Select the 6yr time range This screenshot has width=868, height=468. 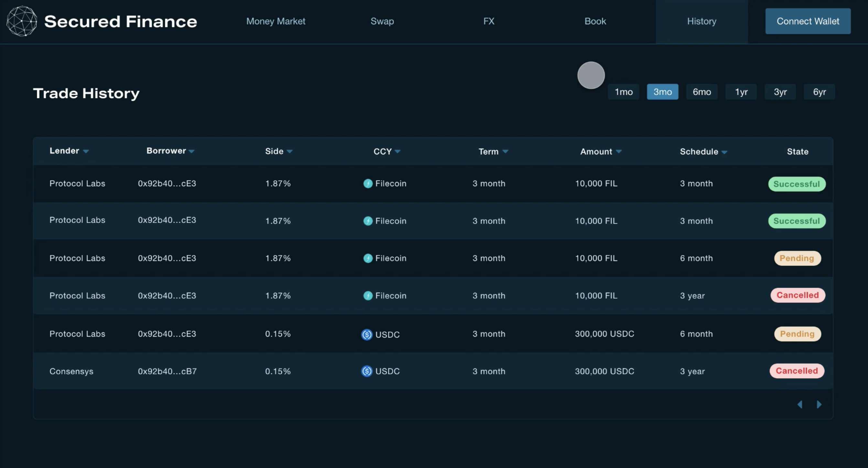click(819, 92)
